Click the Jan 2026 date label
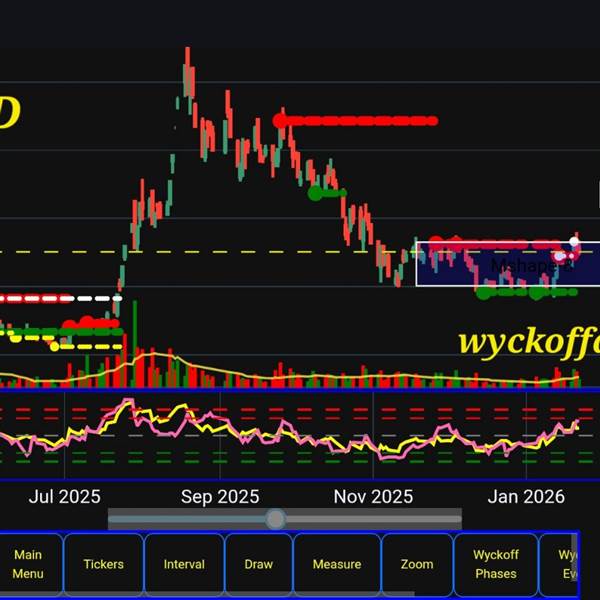Screen dimensions: 600x600 point(526,497)
